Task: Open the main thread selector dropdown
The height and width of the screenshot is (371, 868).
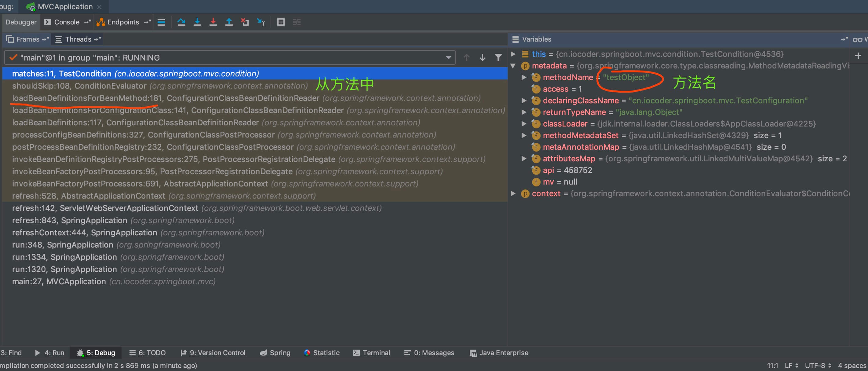Action: 448,58
